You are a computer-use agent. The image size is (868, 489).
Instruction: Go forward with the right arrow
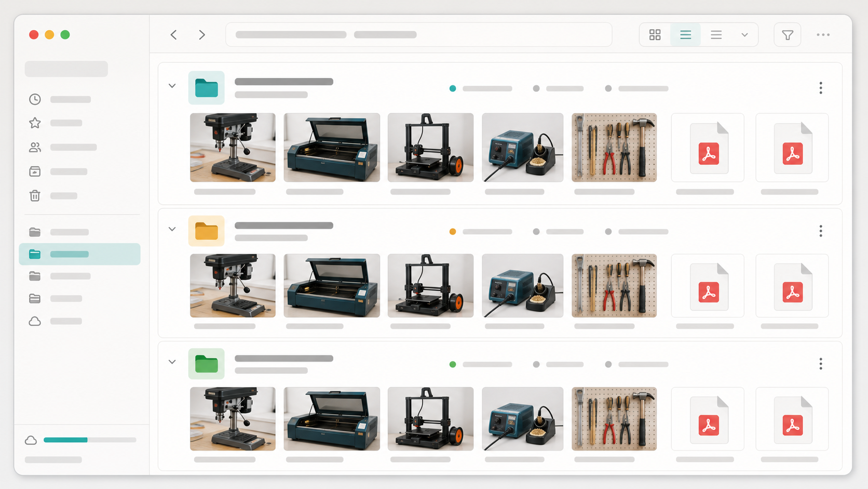click(x=202, y=35)
